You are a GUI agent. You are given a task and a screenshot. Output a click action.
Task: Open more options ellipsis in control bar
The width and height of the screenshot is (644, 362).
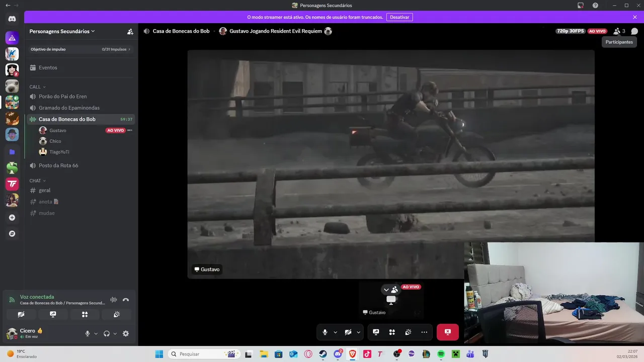[424, 332]
